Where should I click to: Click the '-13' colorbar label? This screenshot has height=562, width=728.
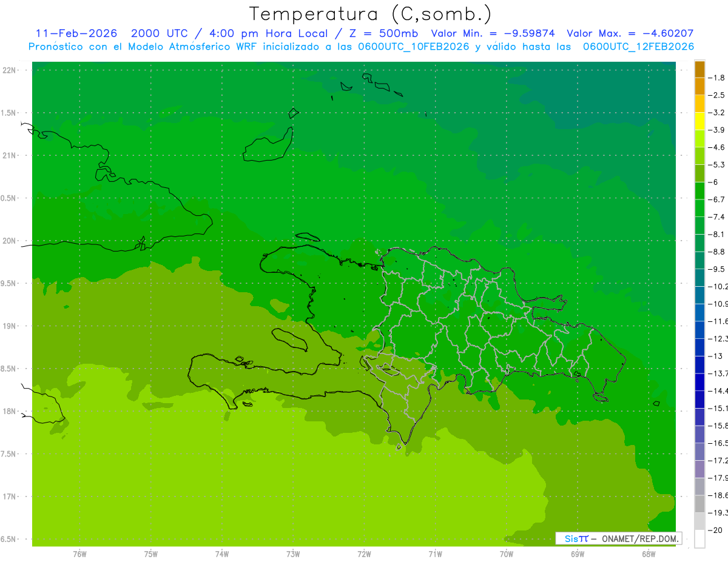pyautogui.click(x=715, y=356)
